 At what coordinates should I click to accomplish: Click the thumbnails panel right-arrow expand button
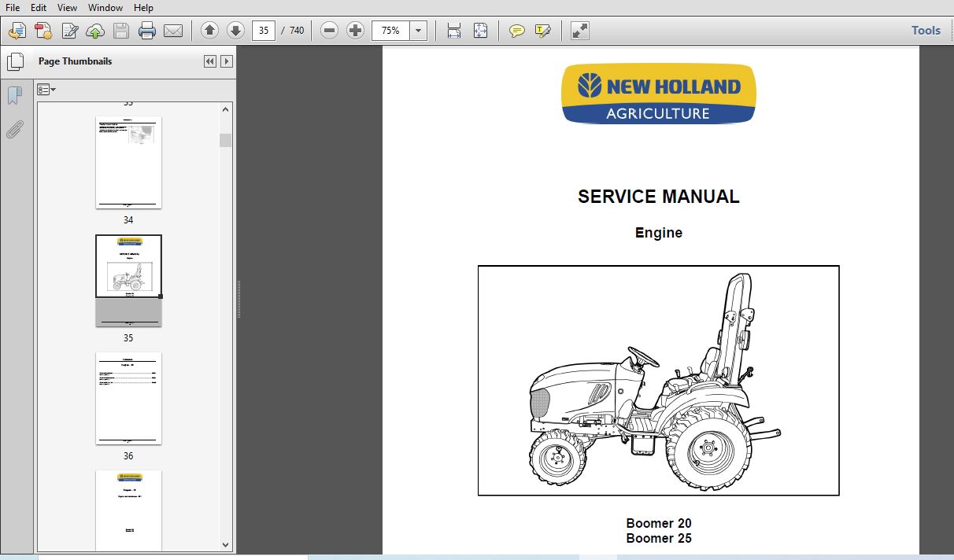(227, 61)
